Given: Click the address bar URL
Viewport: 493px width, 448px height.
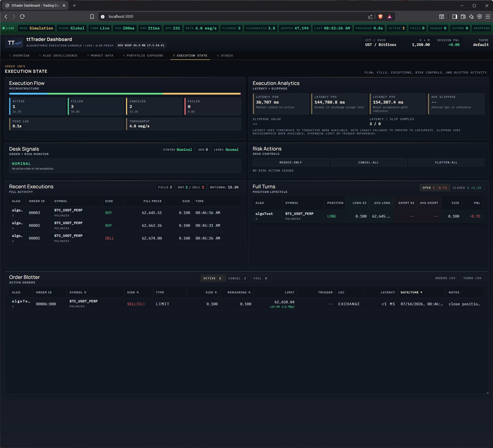Looking at the screenshot, I should 121,17.
